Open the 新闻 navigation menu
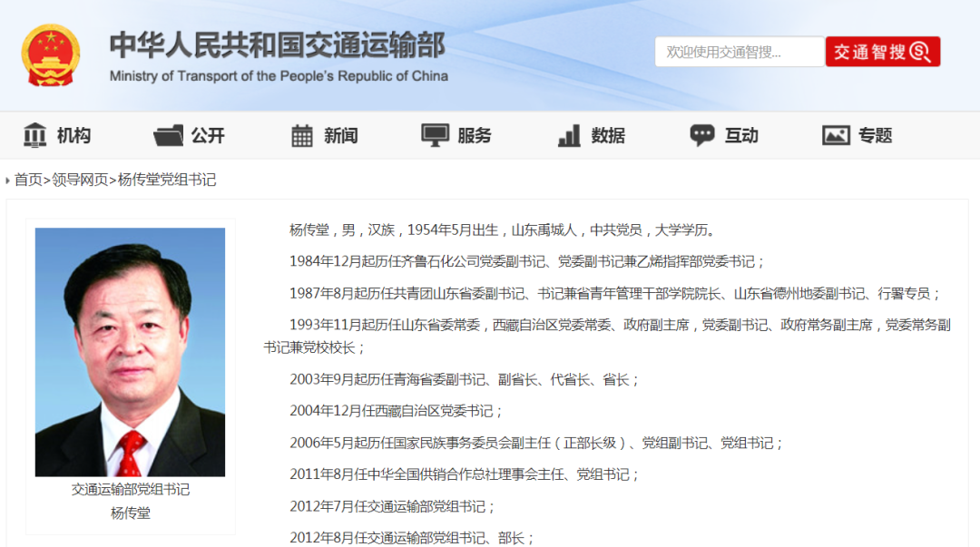Viewport: 980px width, 547px height. (340, 135)
